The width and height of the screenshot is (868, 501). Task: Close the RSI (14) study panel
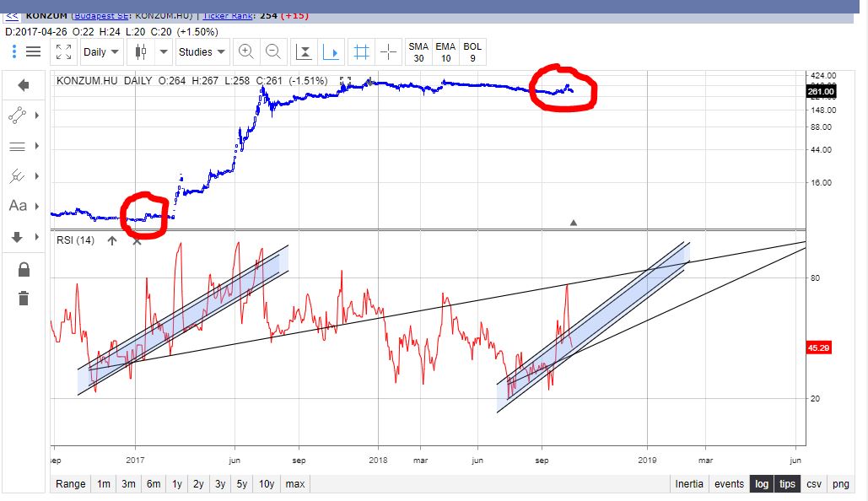137,241
